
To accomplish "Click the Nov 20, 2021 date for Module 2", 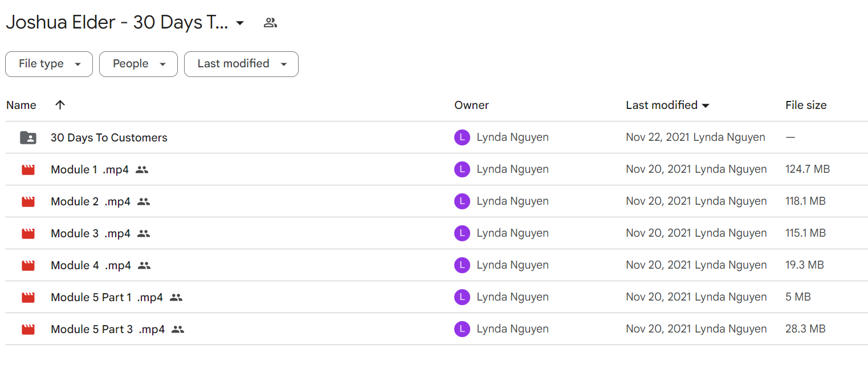I will coord(658,201).
